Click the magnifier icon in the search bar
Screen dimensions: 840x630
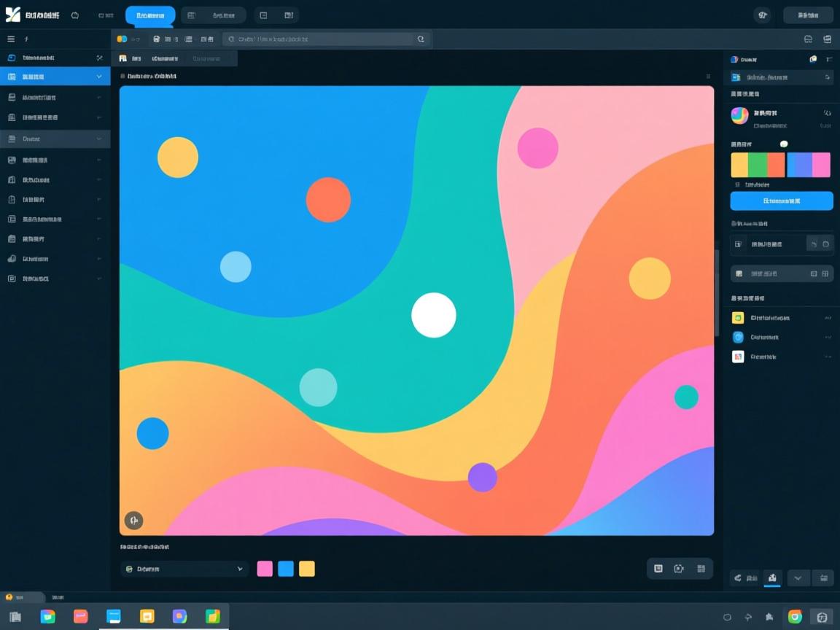tap(420, 39)
